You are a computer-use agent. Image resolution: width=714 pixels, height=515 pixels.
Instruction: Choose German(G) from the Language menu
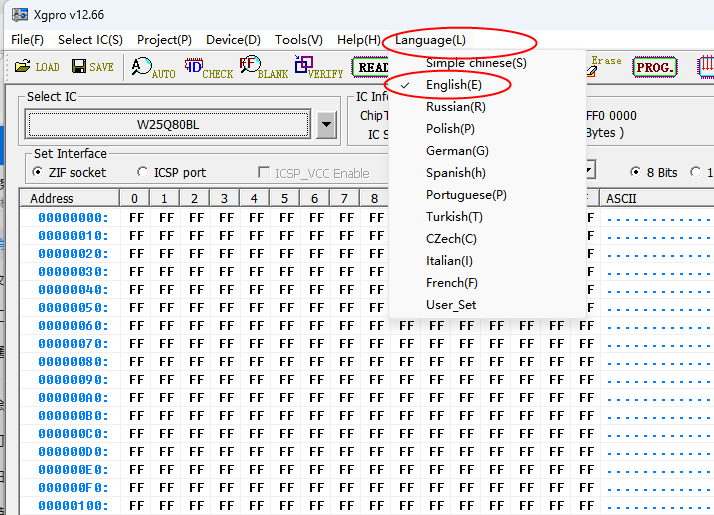[x=457, y=151]
